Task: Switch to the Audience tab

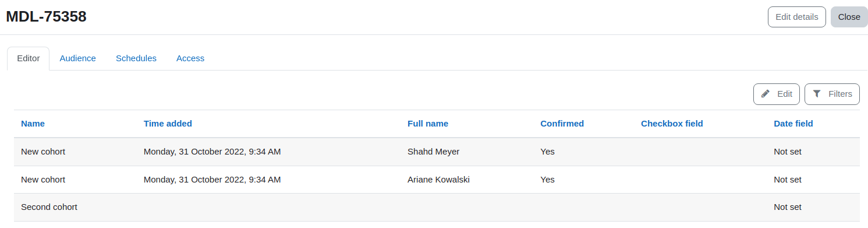Action: (x=78, y=58)
